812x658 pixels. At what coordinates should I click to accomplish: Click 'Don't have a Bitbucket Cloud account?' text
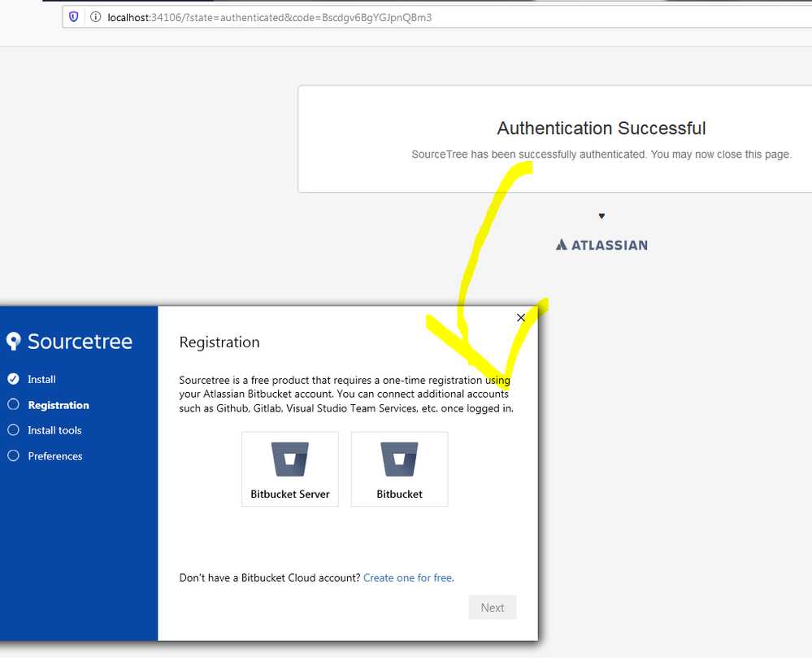pos(270,577)
